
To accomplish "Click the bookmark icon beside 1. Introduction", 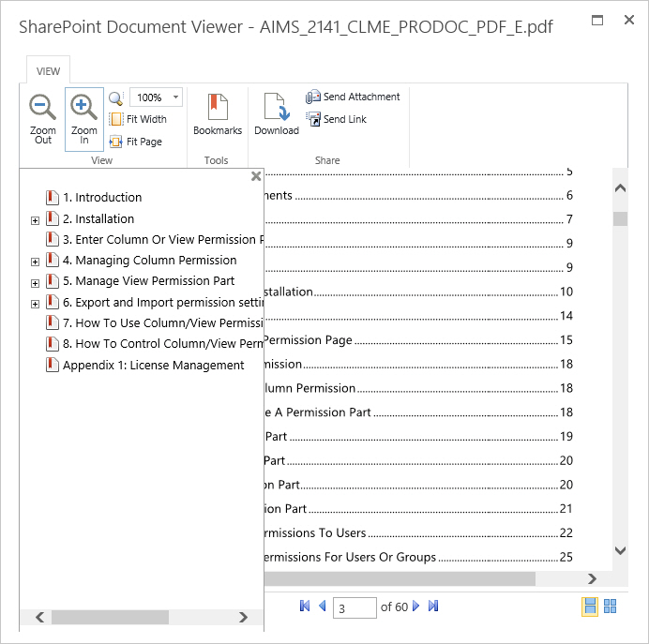I will coord(53,197).
